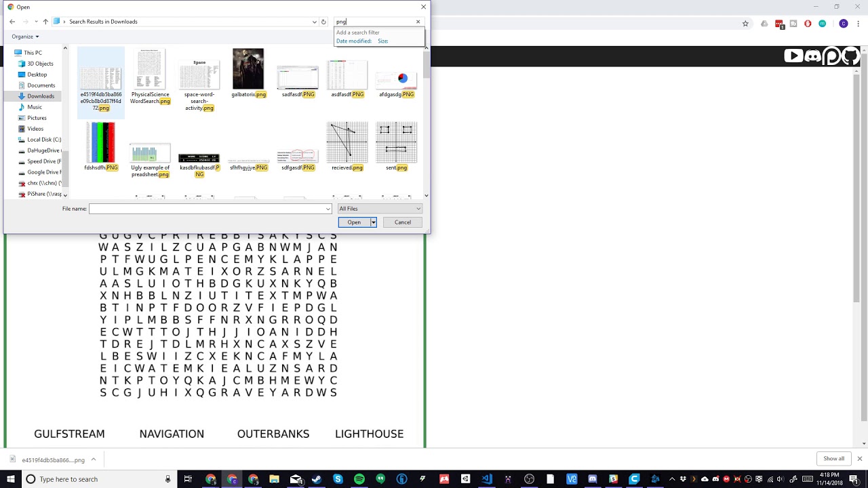Expand the downloaded file options chevron
The height and width of the screenshot is (488, 868).
pos(94,460)
